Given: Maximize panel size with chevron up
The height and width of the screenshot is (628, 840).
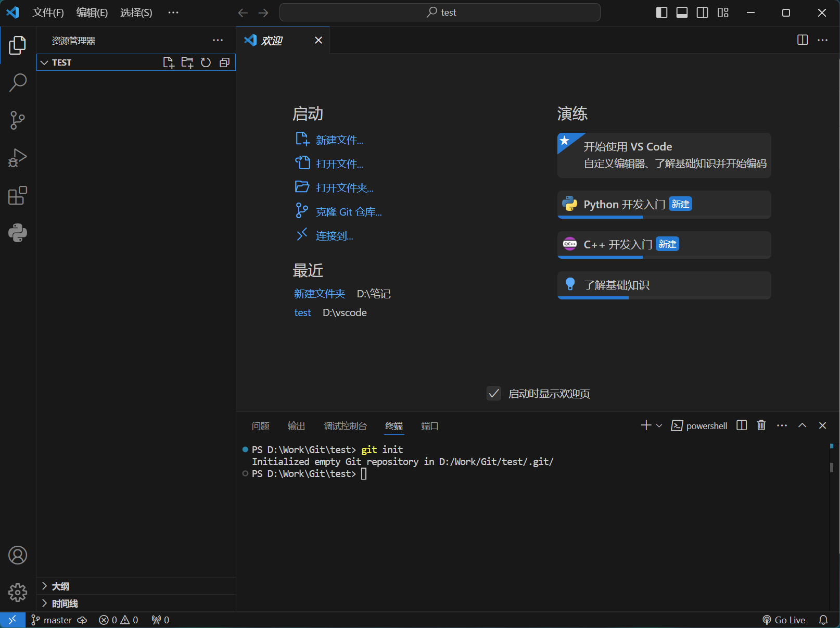Looking at the screenshot, I should click(802, 425).
